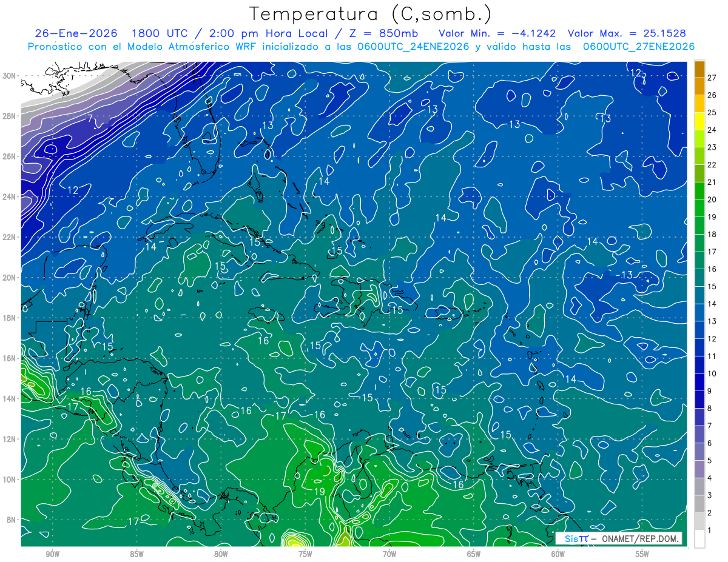Viewport: 728px width, 562px height.
Task: Click the color bar scale label 21
Action: click(712, 182)
